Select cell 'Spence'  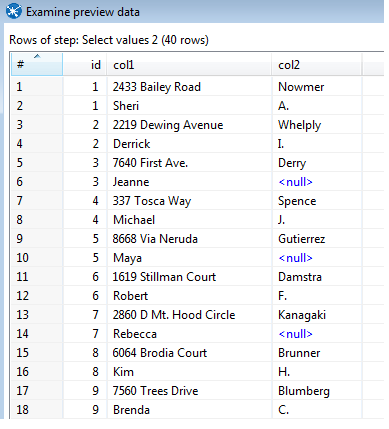tap(317, 201)
